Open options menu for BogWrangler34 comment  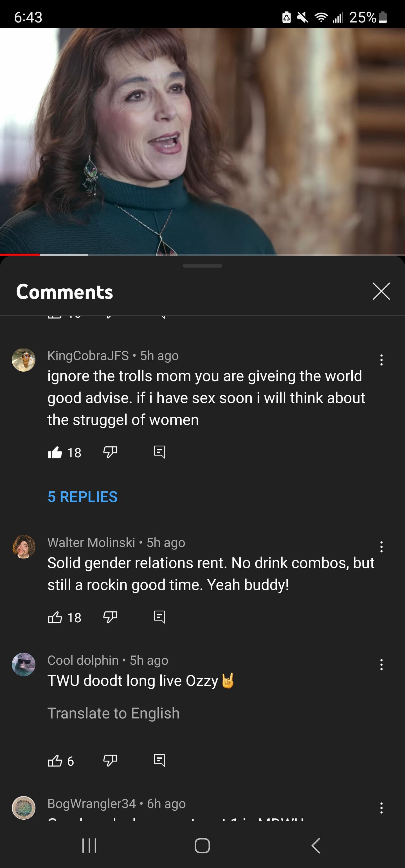[x=381, y=808]
